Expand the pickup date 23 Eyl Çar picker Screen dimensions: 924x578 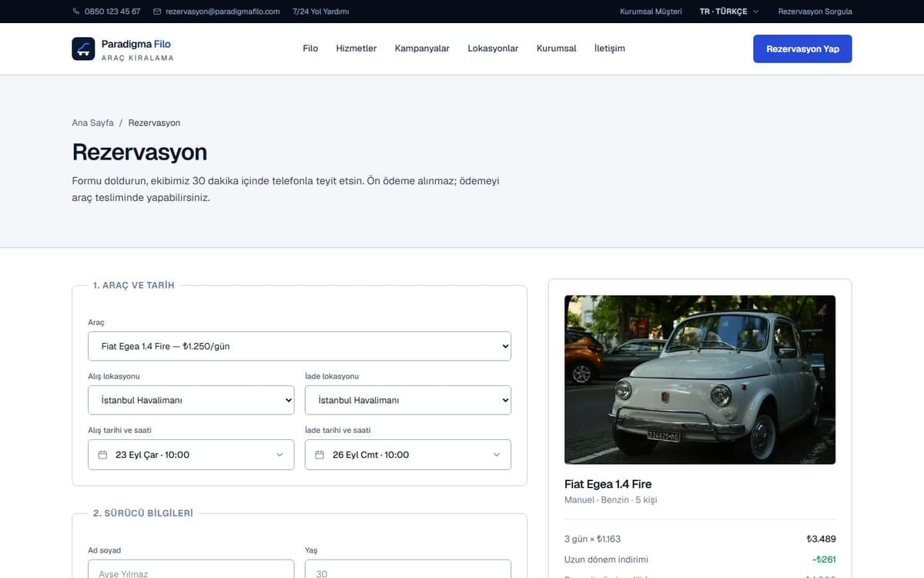[191, 455]
